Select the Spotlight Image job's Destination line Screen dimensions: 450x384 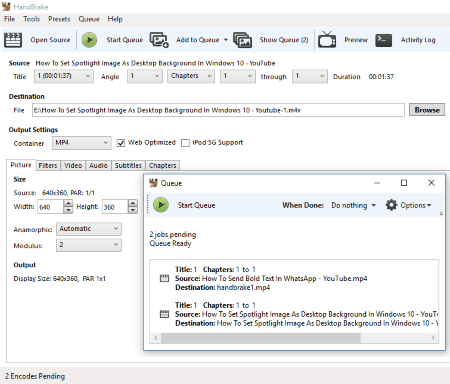306,323
